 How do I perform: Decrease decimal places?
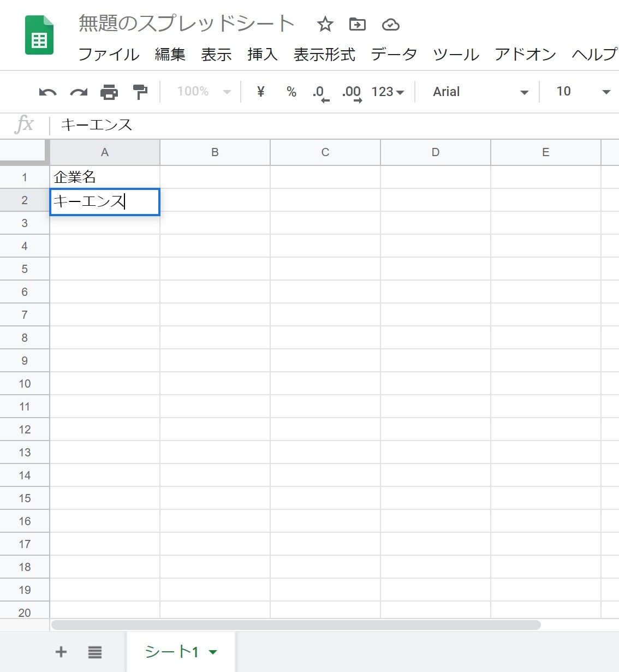point(322,93)
